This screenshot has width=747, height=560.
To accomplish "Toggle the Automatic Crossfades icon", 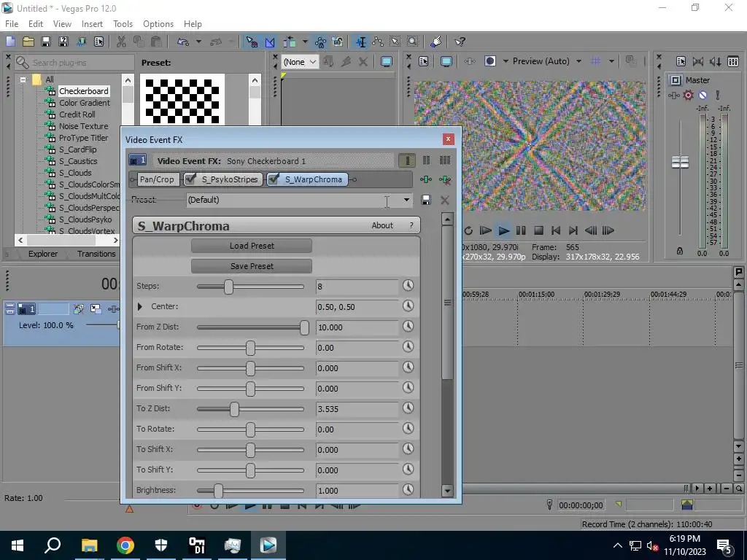I will point(270,42).
